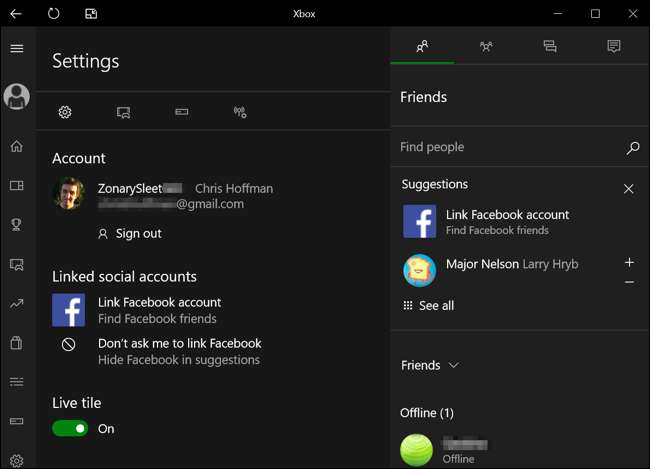Expand the Friends filter dropdown

tap(430, 365)
